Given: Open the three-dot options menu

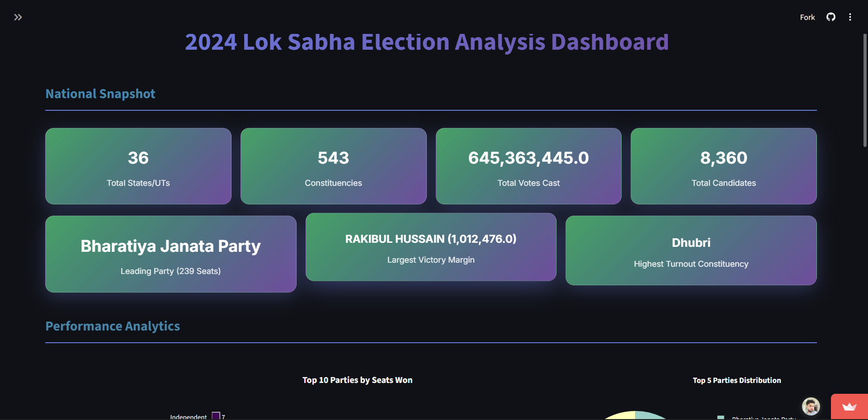Looking at the screenshot, I should (x=850, y=17).
